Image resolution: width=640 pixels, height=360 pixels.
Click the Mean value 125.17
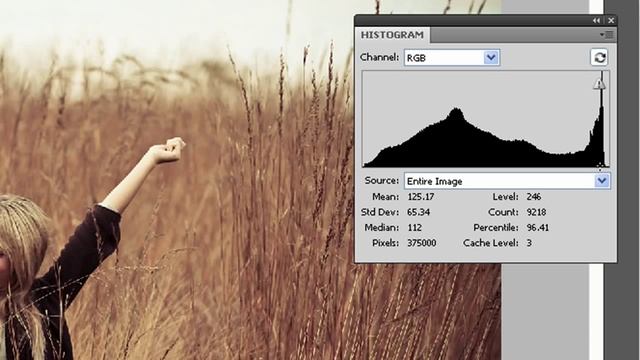click(x=420, y=197)
